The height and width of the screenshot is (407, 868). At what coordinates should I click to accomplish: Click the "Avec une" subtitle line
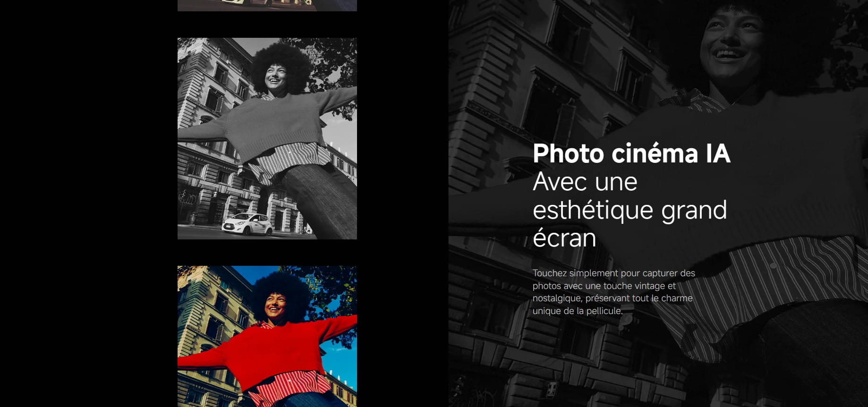585,182
